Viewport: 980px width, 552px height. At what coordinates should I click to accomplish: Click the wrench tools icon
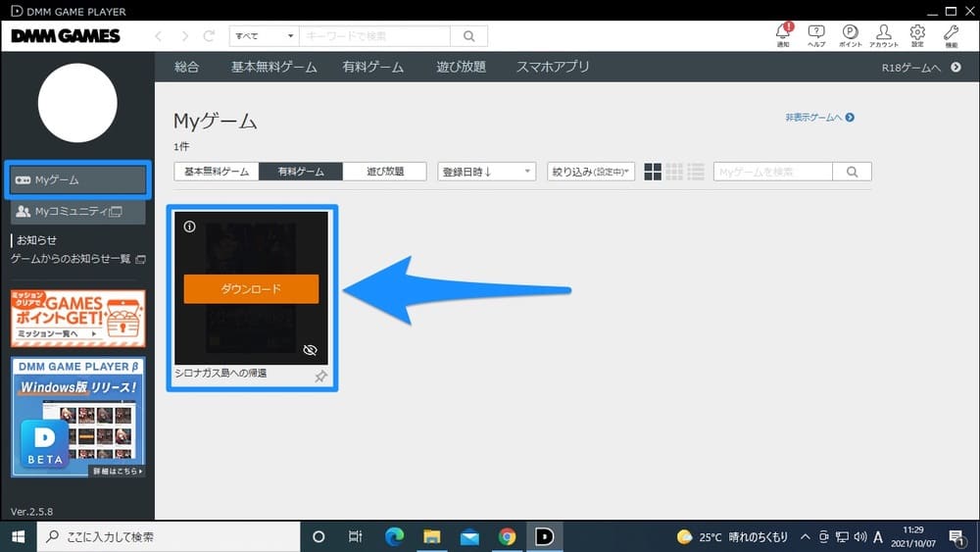[951, 33]
